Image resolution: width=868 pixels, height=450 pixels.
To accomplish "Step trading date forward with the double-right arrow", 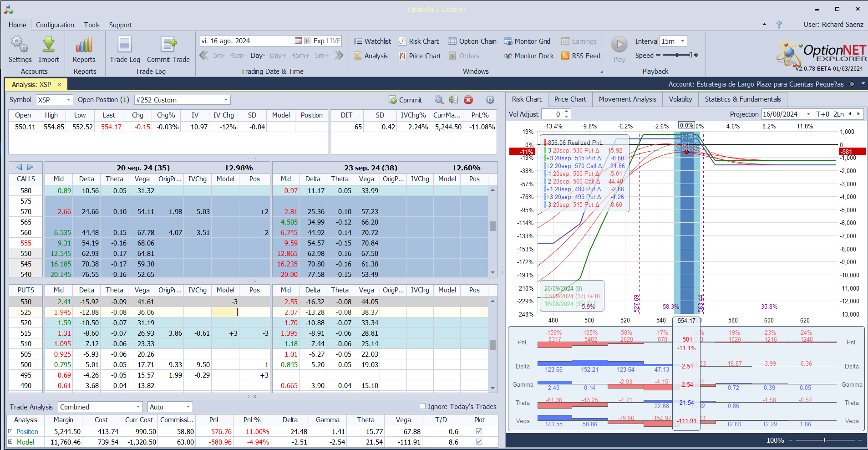I will pyautogui.click(x=339, y=56).
